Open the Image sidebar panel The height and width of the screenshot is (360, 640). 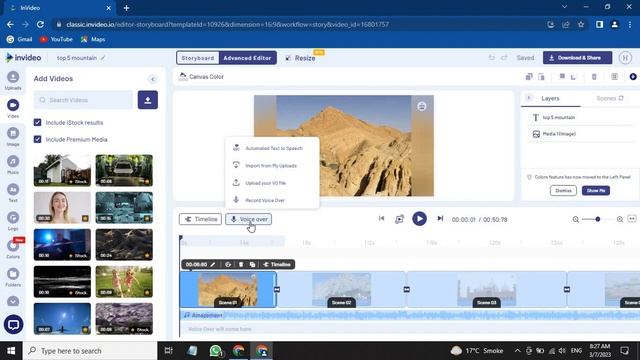point(13,137)
